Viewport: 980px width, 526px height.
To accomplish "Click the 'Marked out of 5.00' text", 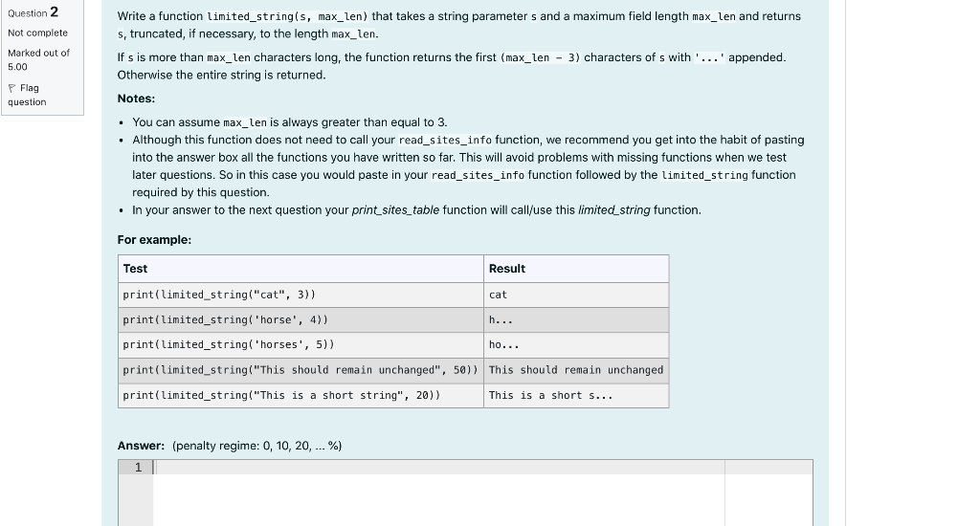I will (38, 60).
